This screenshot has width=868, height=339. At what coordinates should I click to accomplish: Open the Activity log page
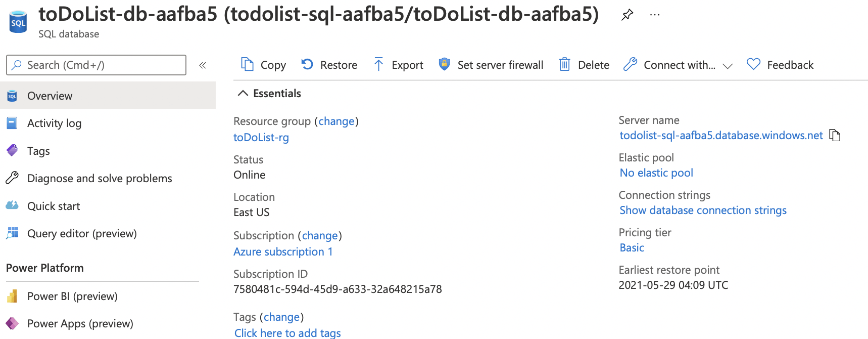pyautogui.click(x=54, y=123)
